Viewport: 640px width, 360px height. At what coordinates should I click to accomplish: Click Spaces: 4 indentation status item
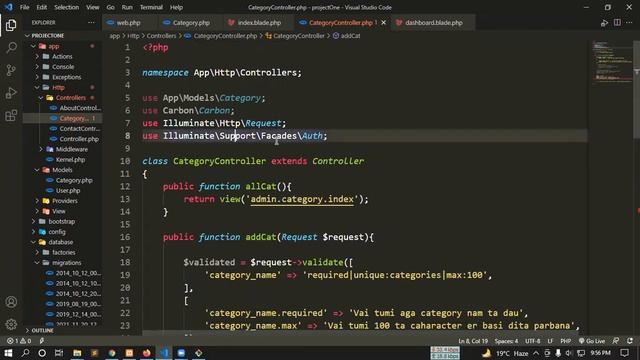coord(506,341)
